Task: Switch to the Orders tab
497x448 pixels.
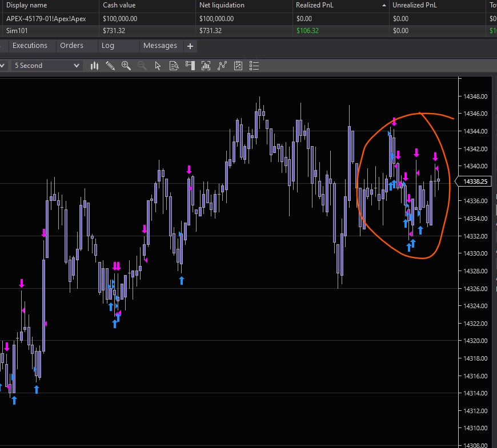Action: click(x=71, y=46)
